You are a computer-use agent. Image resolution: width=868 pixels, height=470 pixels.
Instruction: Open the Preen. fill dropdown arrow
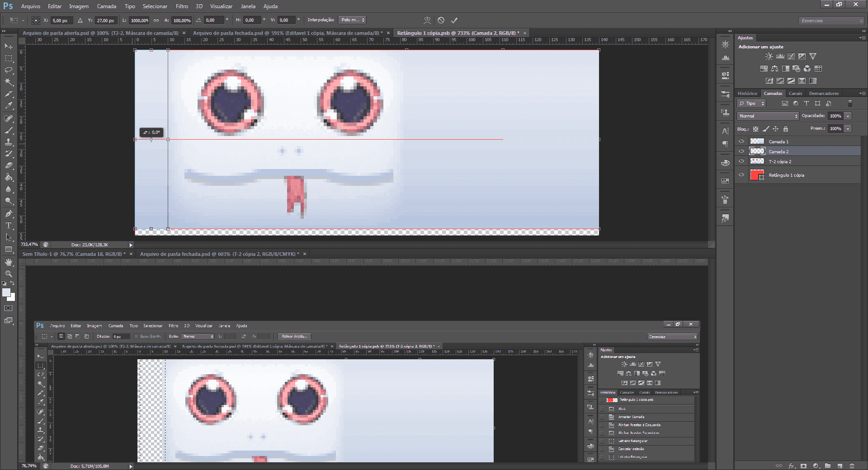848,129
